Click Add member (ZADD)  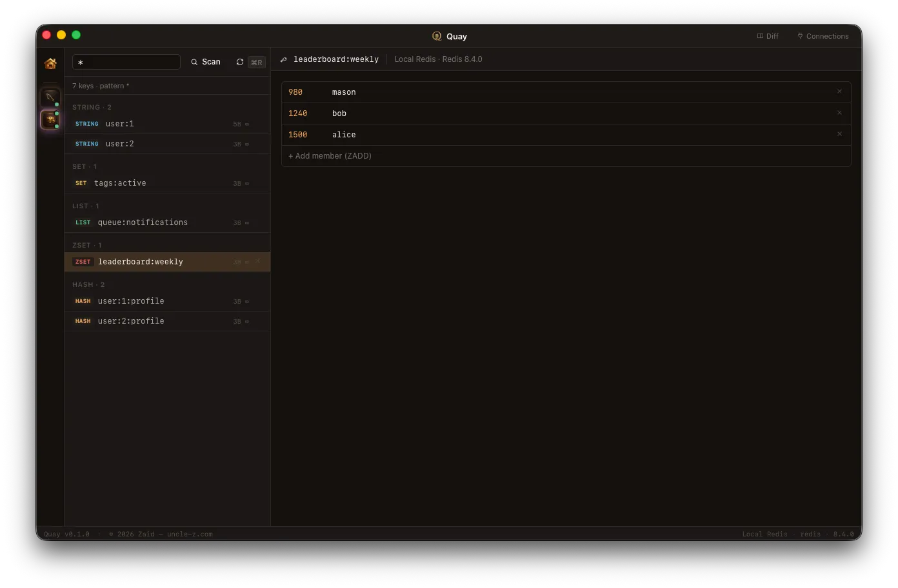330,156
